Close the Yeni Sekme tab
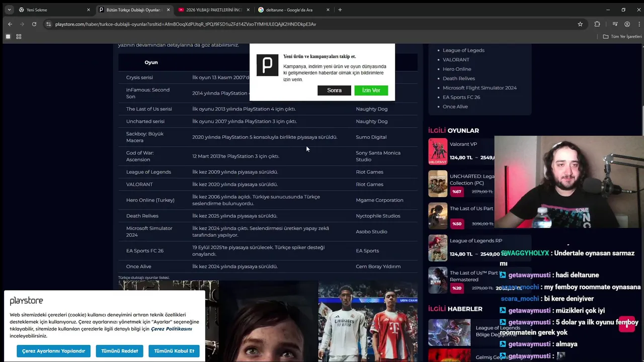Image resolution: width=644 pixels, height=362 pixels. [x=89, y=10]
